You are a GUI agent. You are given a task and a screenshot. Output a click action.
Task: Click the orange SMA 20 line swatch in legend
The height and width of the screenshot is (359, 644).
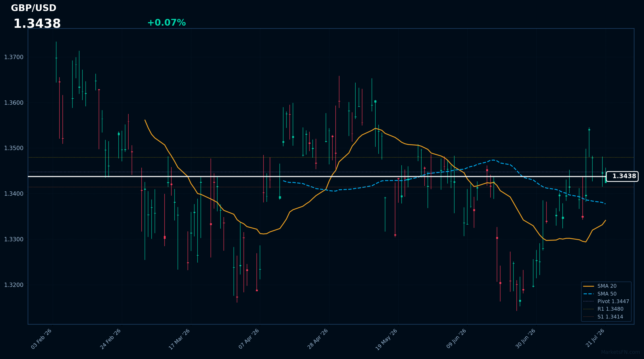click(x=589, y=286)
